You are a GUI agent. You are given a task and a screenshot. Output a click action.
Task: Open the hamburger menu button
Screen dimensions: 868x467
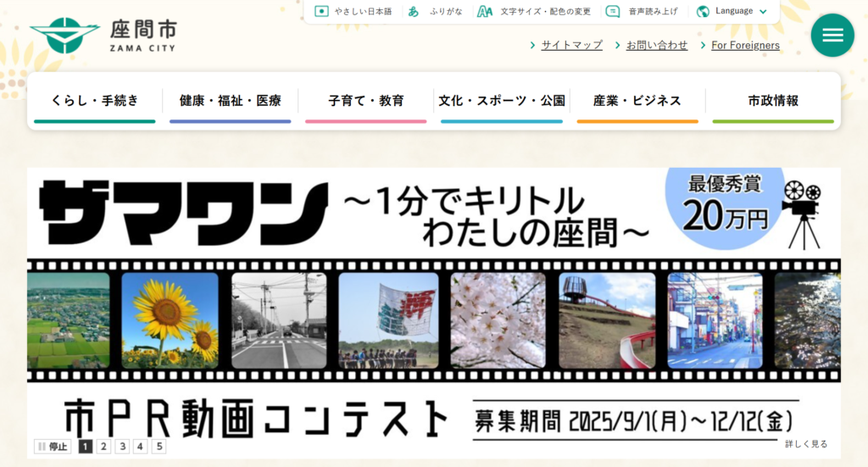coord(832,35)
